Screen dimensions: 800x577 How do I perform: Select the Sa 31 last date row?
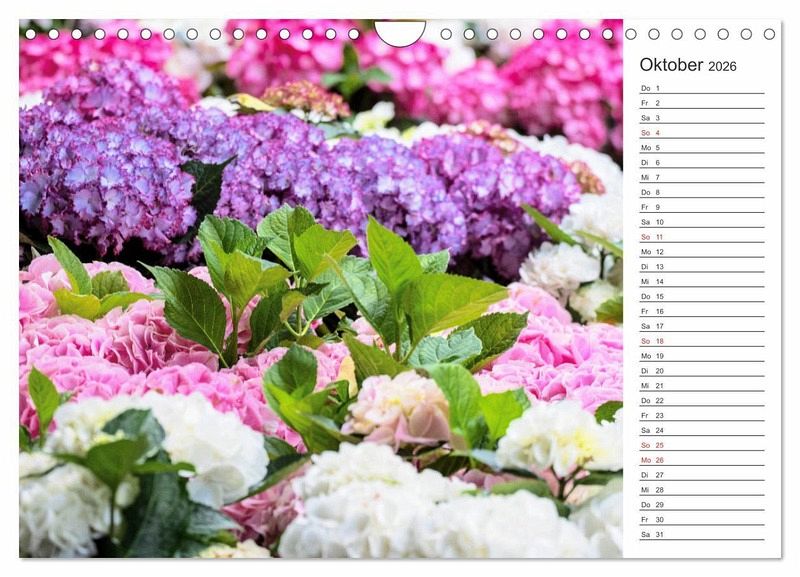[700, 534]
